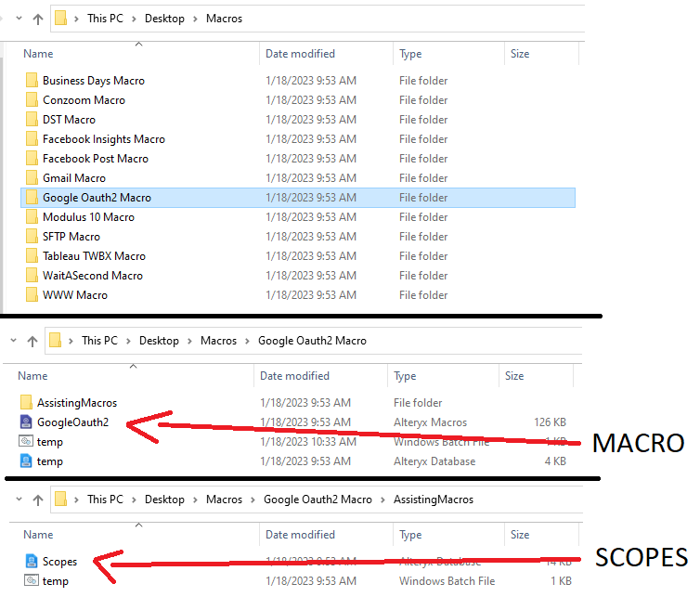700x597 pixels.
Task: Click the GoogleOauth2 Alteryx macro file icon
Action: pyautogui.click(x=26, y=422)
